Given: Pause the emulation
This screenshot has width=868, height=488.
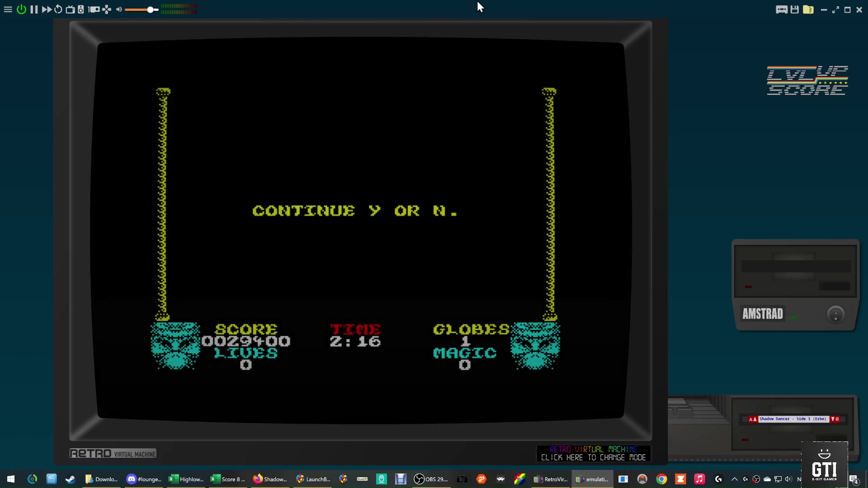Looking at the screenshot, I should coord(34,9).
